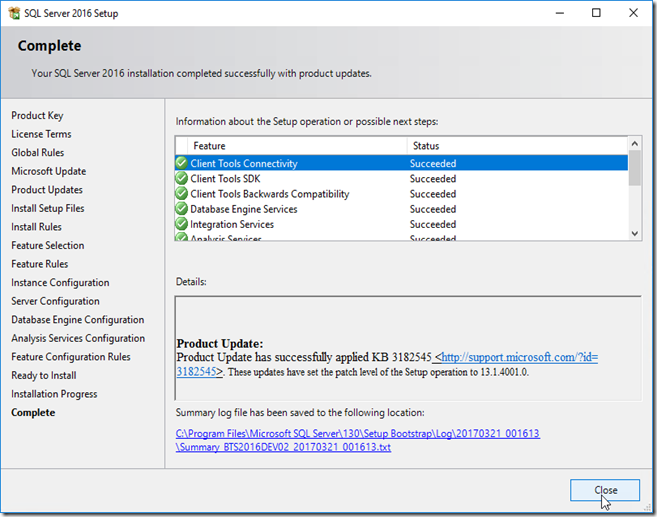Image resolution: width=657 pixels, height=517 pixels.
Task: Click the feature list scrollbar thumb
Action: pos(635,170)
